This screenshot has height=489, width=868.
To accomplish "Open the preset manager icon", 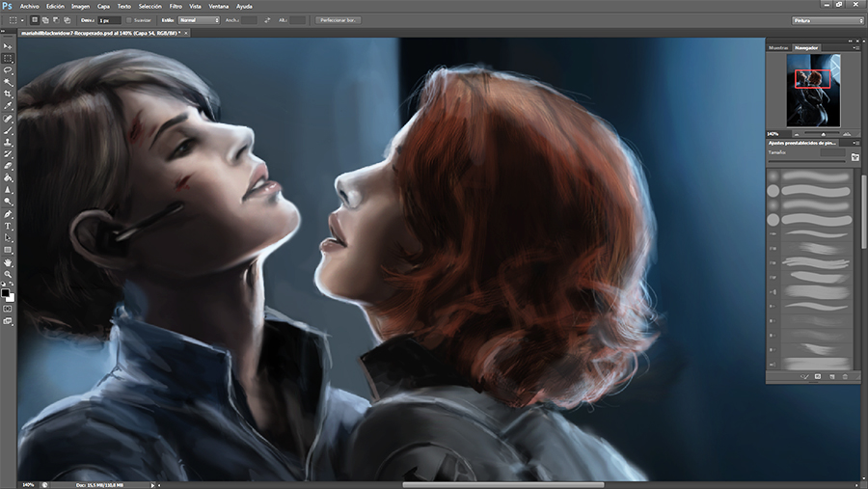I will (x=818, y=376).
